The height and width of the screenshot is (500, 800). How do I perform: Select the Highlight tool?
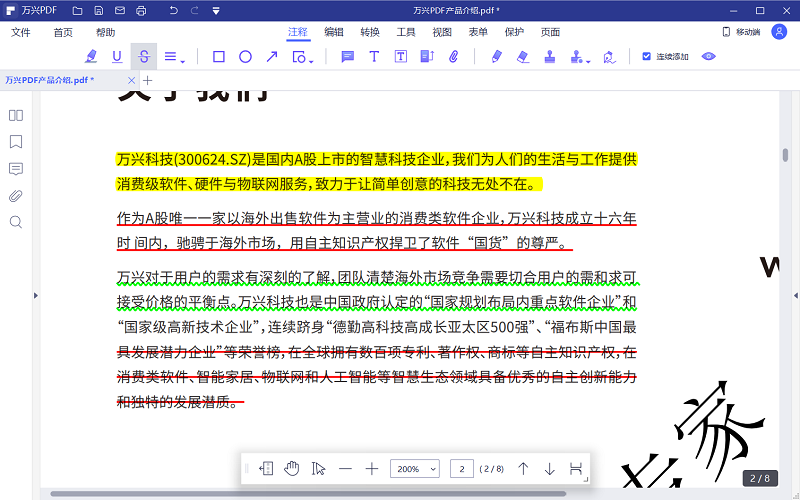point(91,57)
